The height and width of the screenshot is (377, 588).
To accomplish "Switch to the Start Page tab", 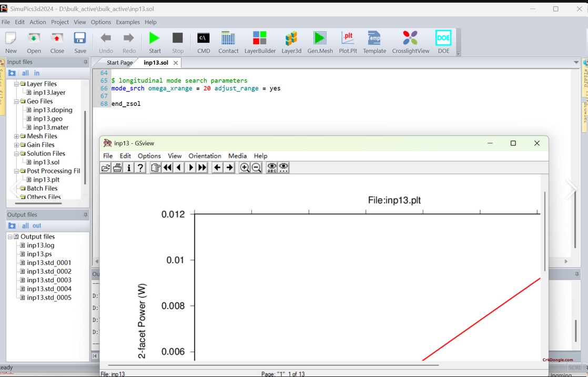I will (x=120, y=63).
